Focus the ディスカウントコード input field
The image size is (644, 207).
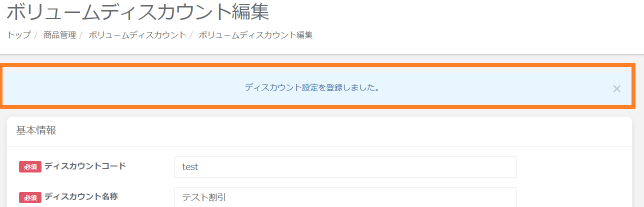pyautogui.click(x=345, y=167)
